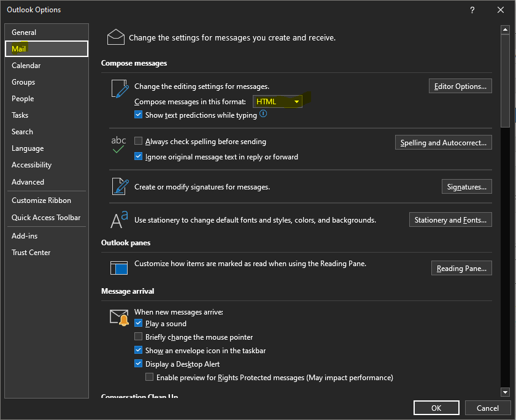Disable Display a Desktop Alert
Screen dimensions: 516x420
[138, 364]
